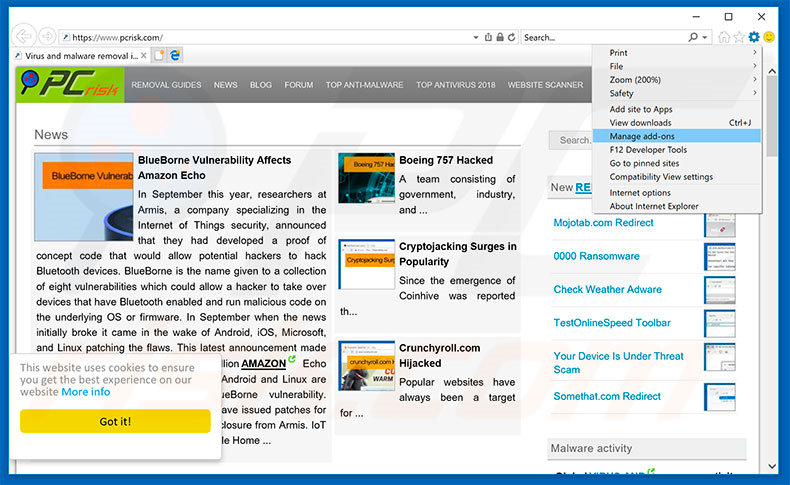
Task: Click the compatibility view icon in address bar
Action: click(x=488, y=37)
